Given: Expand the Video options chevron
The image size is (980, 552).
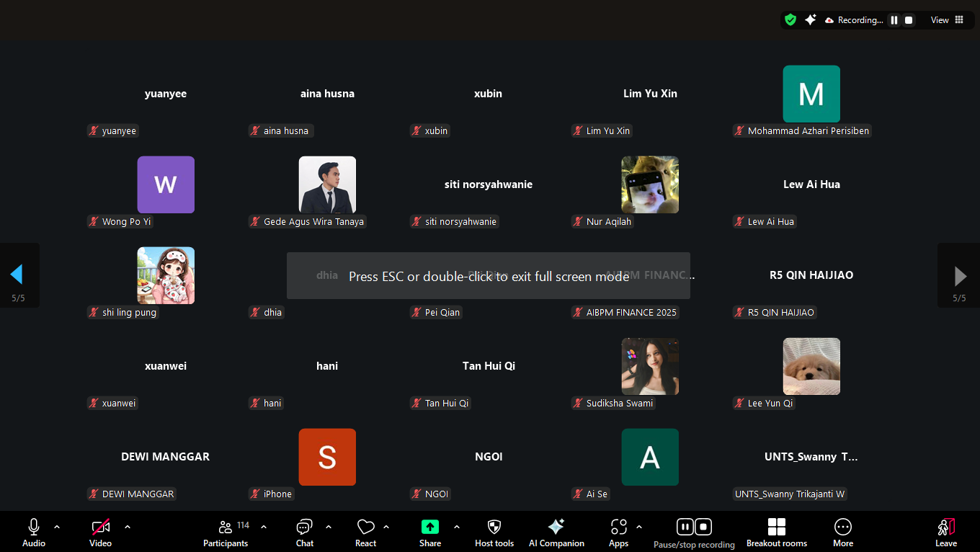Looking at the screenshot, I should pos(128,527).
